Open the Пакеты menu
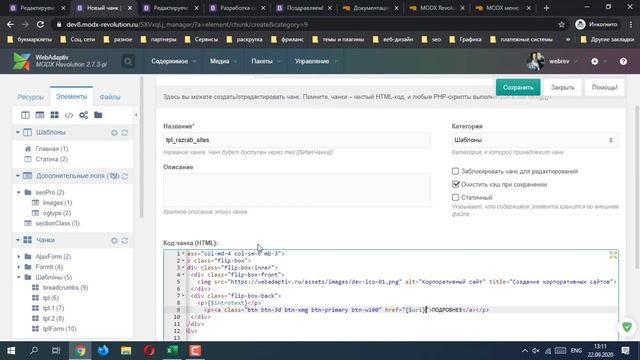The image size is (640, 360). [265, 61]
